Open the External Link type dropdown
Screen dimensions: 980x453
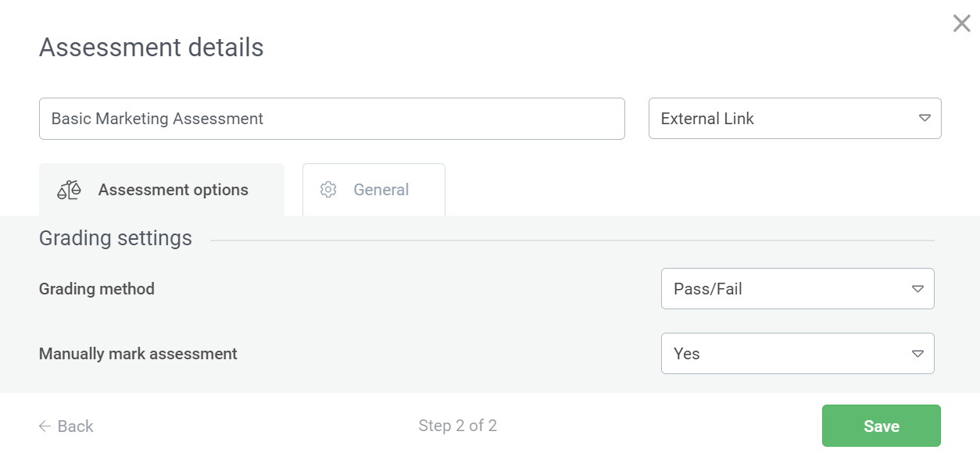coord(794,119)
